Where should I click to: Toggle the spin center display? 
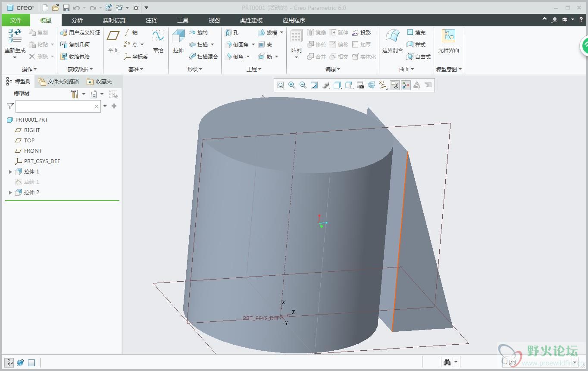[x=406, y=85]
